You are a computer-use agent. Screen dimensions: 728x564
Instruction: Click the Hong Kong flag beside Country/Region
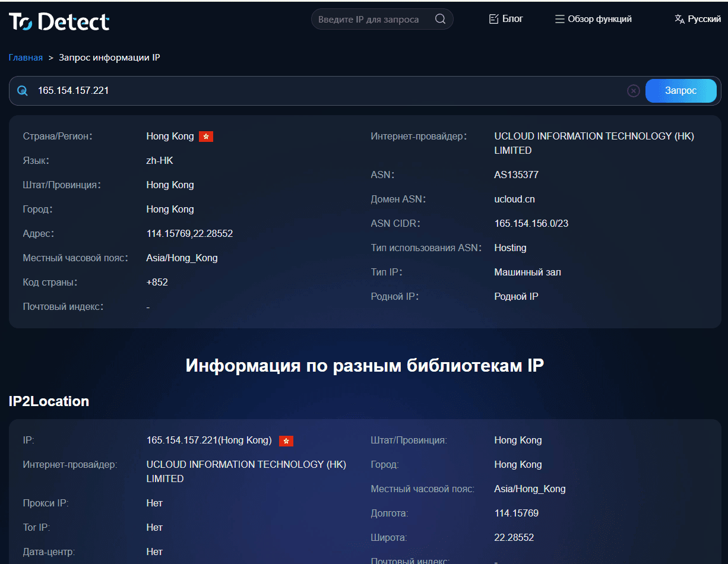205,136
